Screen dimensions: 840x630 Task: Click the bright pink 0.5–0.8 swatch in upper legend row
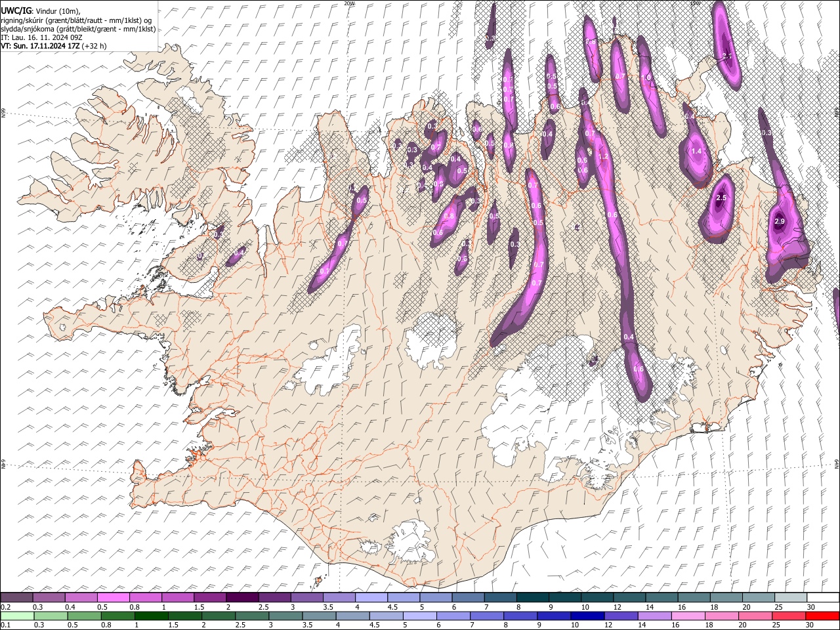pyautogui.click(x=113, y=597)
